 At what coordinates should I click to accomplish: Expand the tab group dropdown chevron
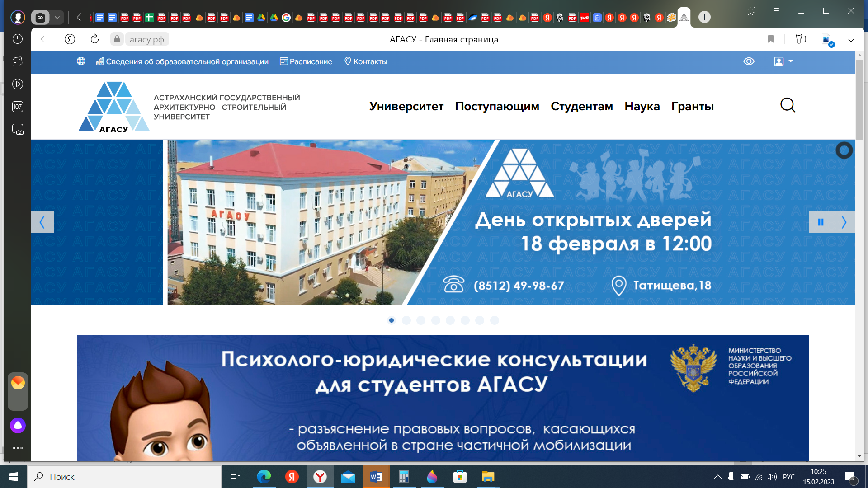tap(57, 17)
